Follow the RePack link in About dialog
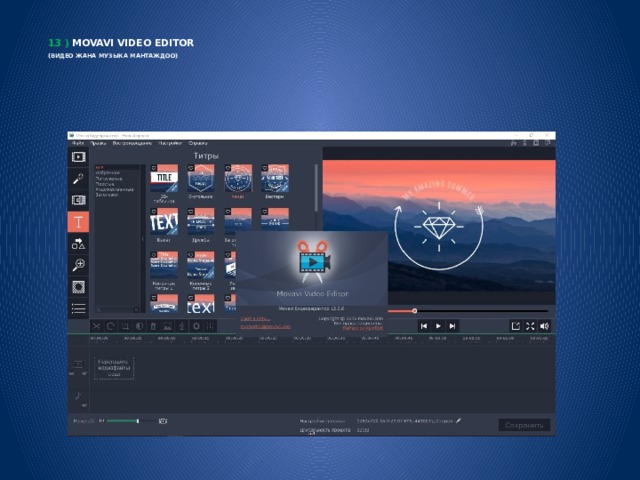The image size is (640, 480). 363,328
